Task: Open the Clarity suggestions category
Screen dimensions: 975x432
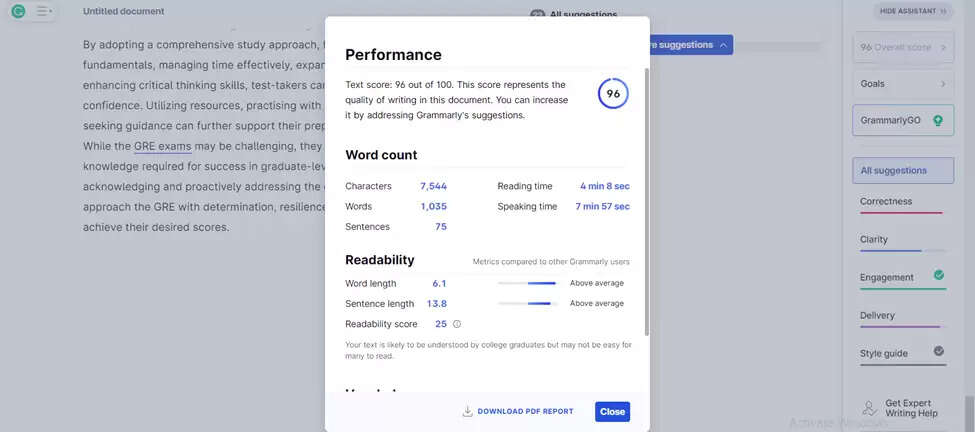Action: pyautogui.click(x=874, y=239)
